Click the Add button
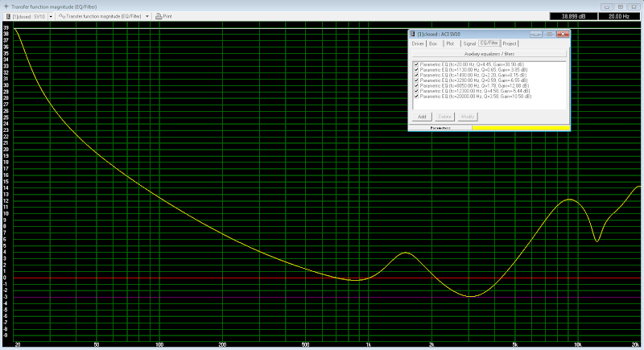The height and width of the screenshot is (350, 644). pos(423,117)
